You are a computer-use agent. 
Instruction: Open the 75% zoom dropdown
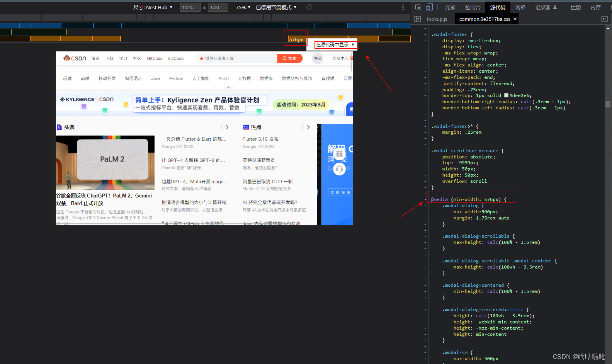click(243, 7)
